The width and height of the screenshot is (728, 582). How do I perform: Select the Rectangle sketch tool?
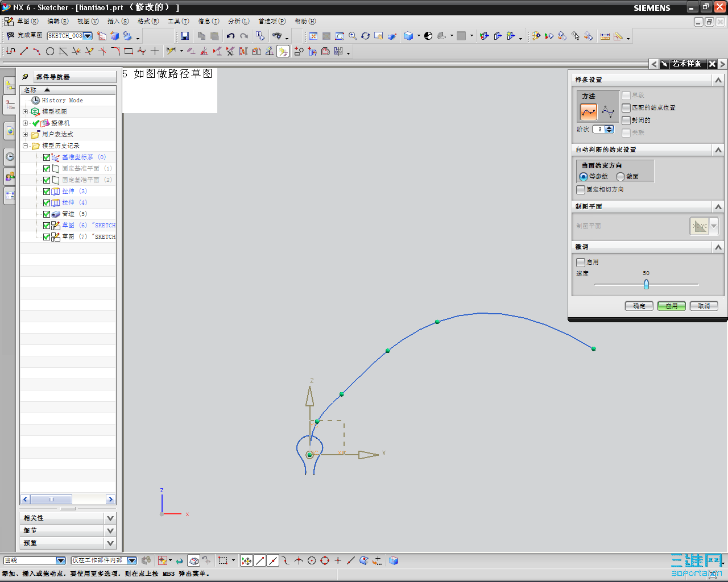[x=129, y=51]
